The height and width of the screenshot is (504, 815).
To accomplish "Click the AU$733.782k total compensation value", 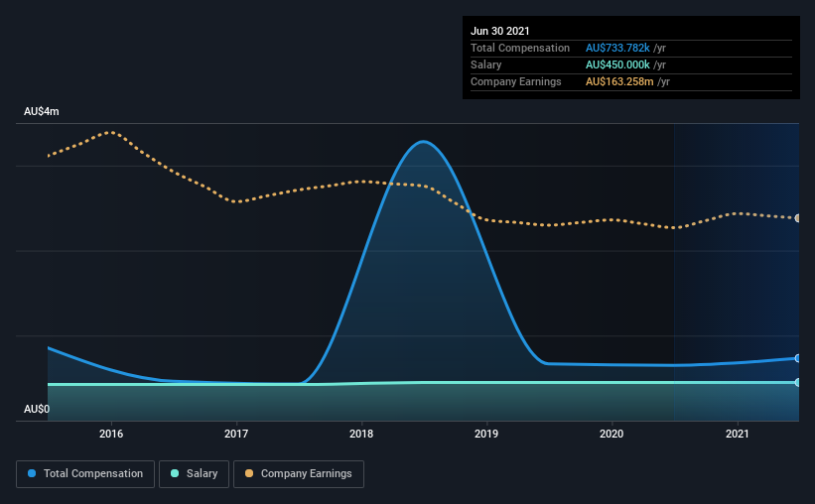I will coord(617,48).
